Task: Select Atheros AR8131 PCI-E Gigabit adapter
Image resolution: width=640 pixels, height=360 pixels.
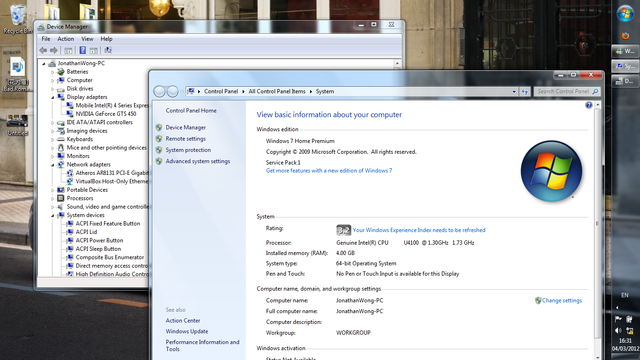Action: [112, 173]
